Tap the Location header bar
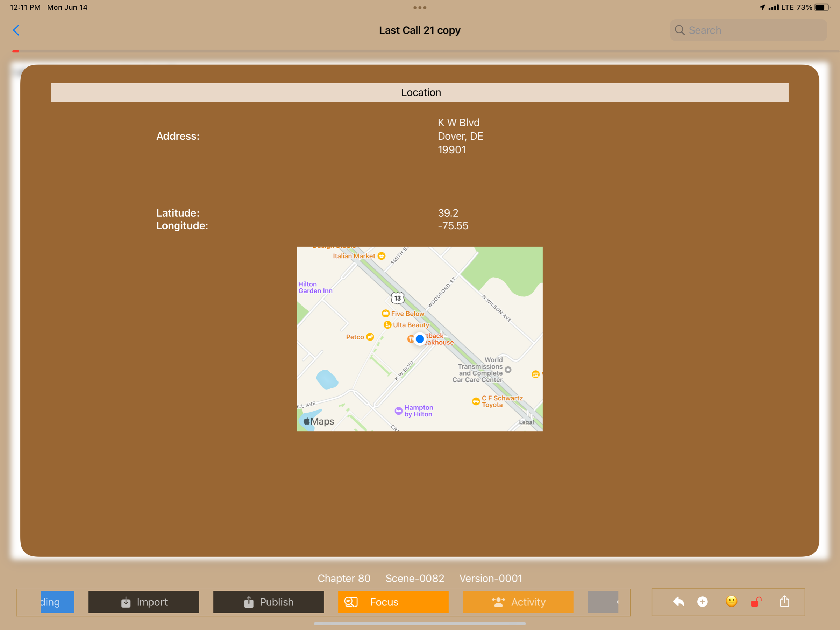The height and width of the screenshot is (630, 840). coord(420,92)
